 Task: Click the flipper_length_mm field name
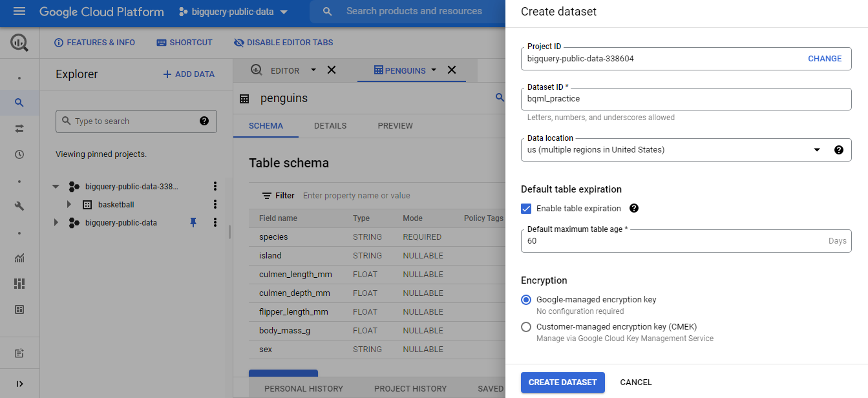point(293,312)
